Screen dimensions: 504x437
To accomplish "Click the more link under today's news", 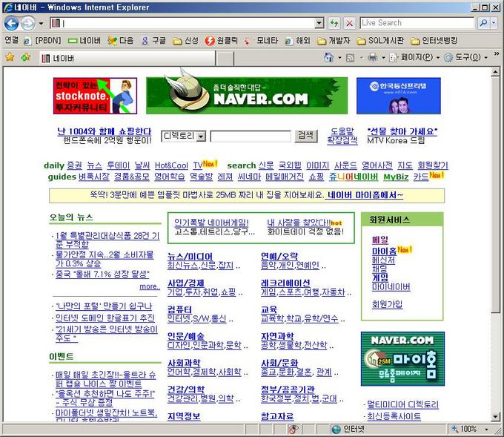I will pyautogui.click(x=149, y=286).
